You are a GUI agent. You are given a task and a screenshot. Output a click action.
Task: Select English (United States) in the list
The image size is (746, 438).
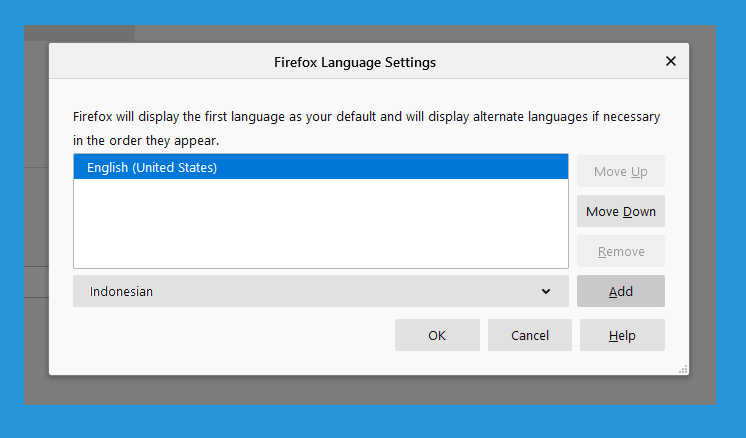(x=321, y=167)
